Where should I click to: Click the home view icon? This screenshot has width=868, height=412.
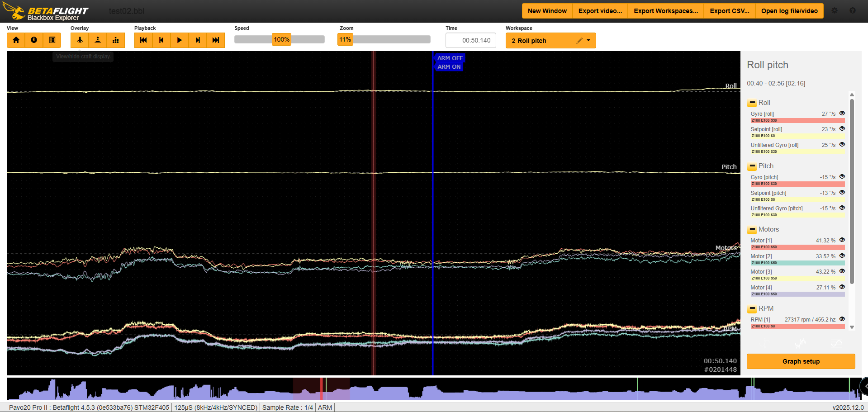pos(16,40)
